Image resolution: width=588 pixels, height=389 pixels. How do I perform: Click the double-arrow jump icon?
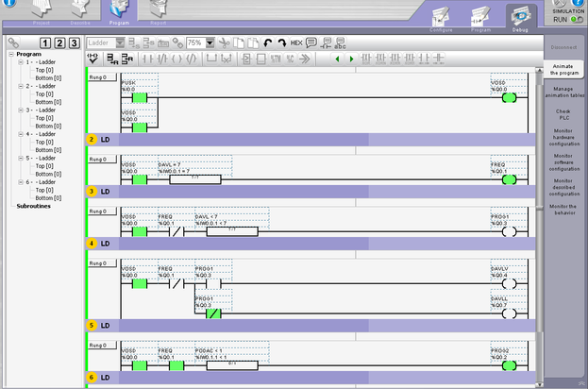(305, 59)
